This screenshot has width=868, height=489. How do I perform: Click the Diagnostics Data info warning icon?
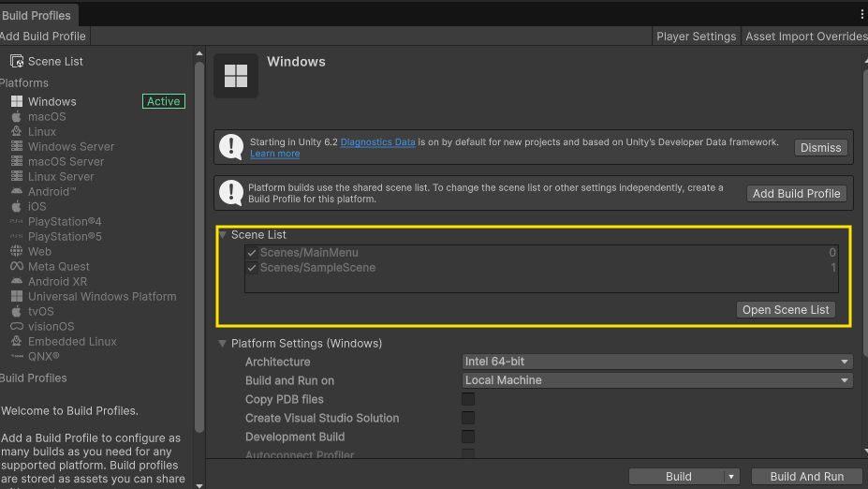[x=231, y=147]
